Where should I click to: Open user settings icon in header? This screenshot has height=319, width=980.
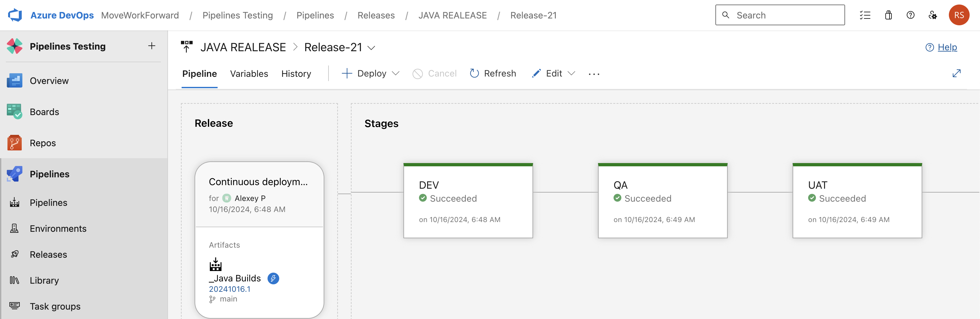932,15
